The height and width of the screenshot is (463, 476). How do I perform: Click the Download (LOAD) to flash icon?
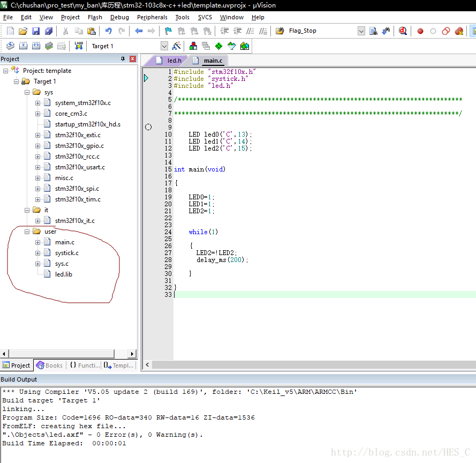coord(79,46)
